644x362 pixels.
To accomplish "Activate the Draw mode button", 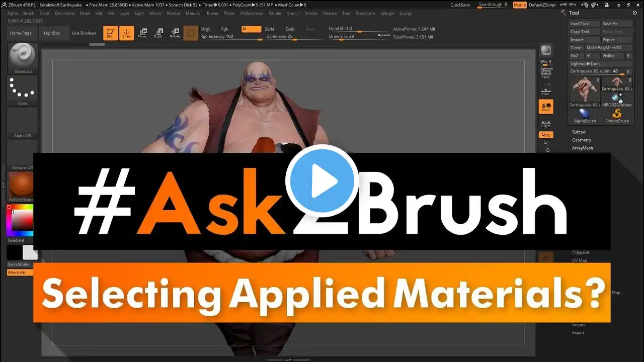I will pos(126,33).
